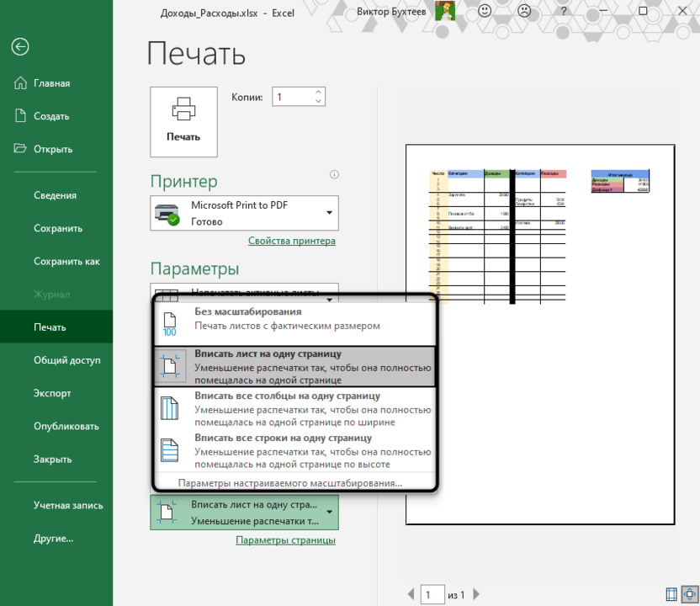
Task: Click the large Печать printer button
Action: coord(183,121)
